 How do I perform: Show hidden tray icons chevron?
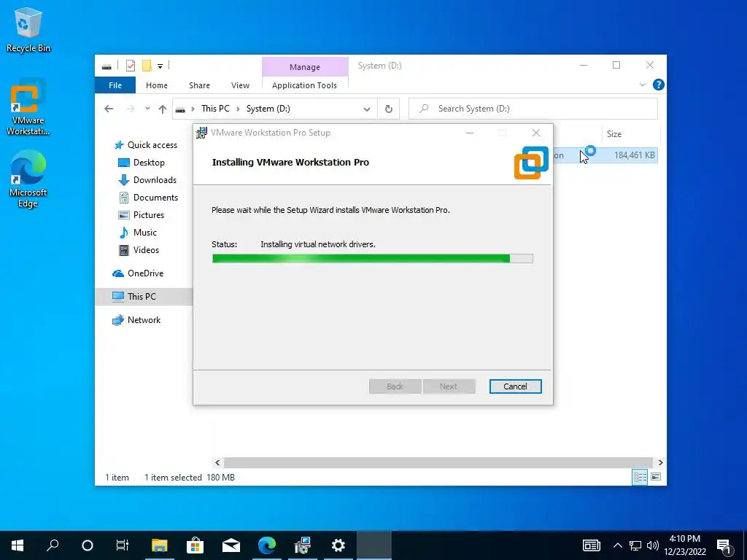(617, 545)
